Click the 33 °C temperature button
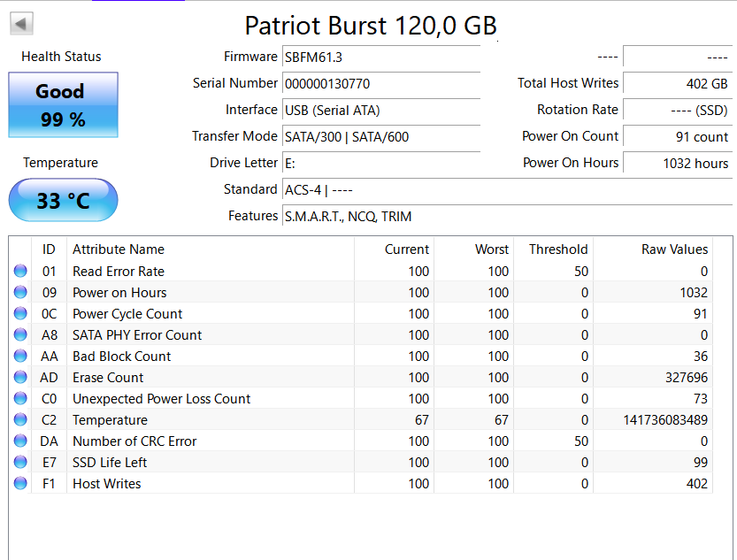The image size is (737, 560). pos(63,200)
